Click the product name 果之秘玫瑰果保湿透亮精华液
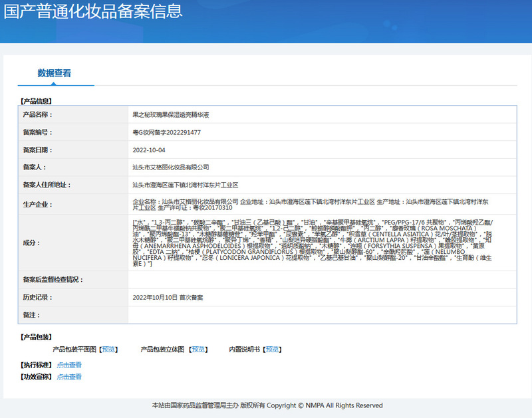This screenshot has height=418, width=532. (171, 115)
